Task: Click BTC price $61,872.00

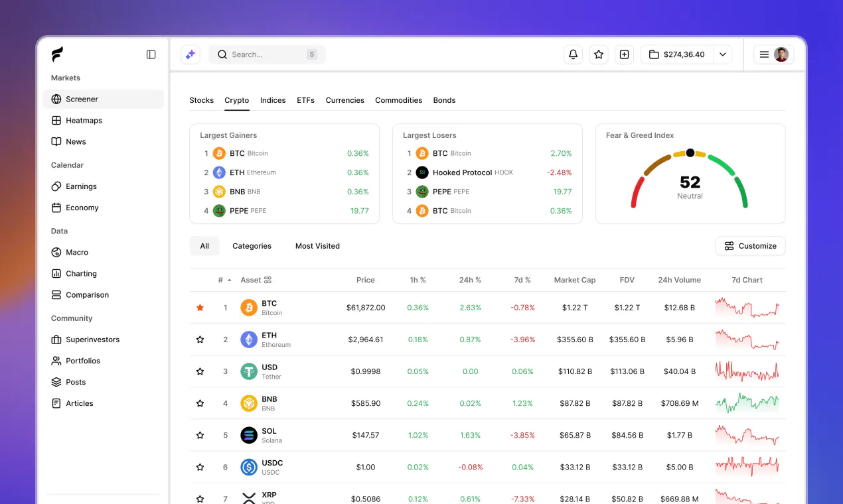Action: 366,308
